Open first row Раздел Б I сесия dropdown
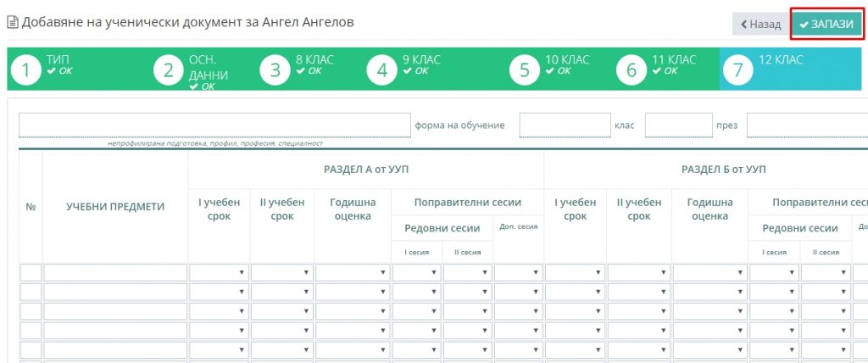Image resolution: width=868 pixels, height=363 pixels. click(x=775, y=272)
